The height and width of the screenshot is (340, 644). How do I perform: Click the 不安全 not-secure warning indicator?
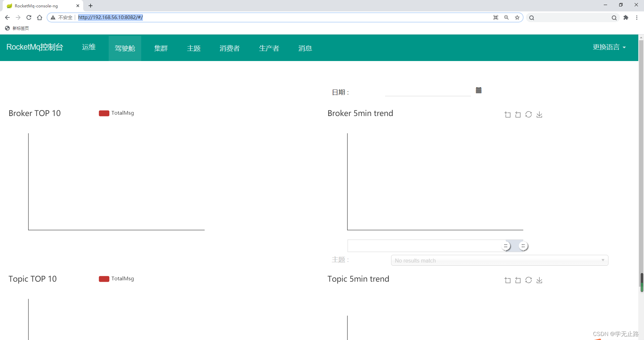(62, 17)
